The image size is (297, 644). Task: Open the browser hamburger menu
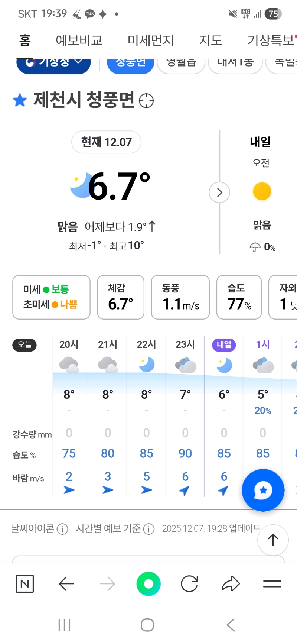point(272,583)
